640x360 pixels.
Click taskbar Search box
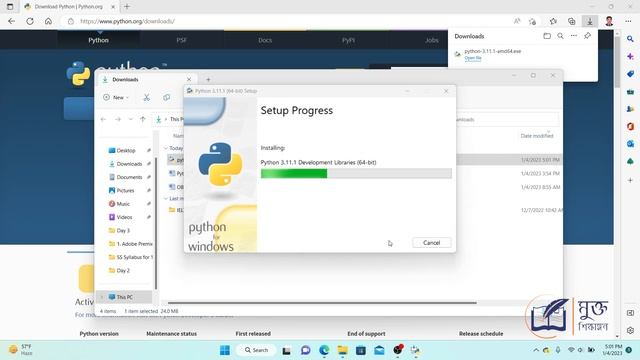point(257,350)
